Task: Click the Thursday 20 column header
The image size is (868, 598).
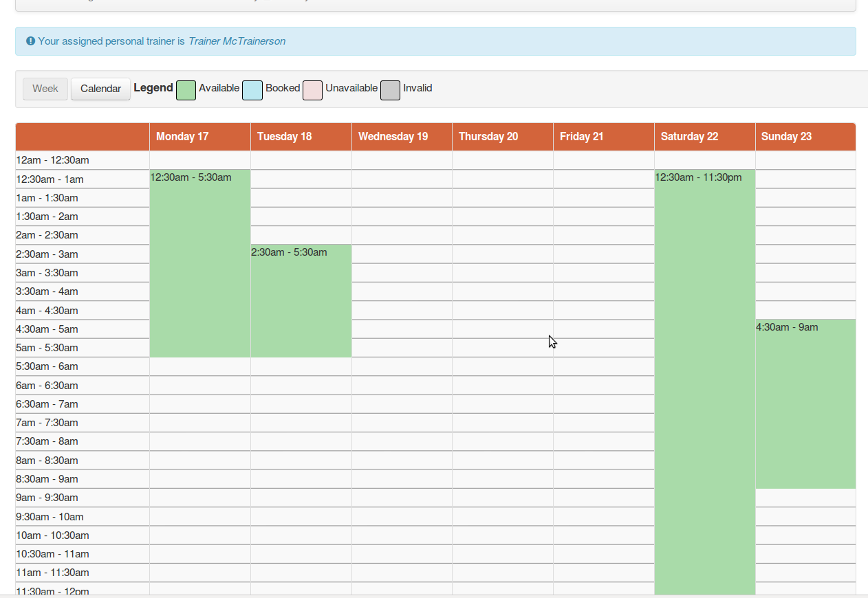Action: pos(488,137)
